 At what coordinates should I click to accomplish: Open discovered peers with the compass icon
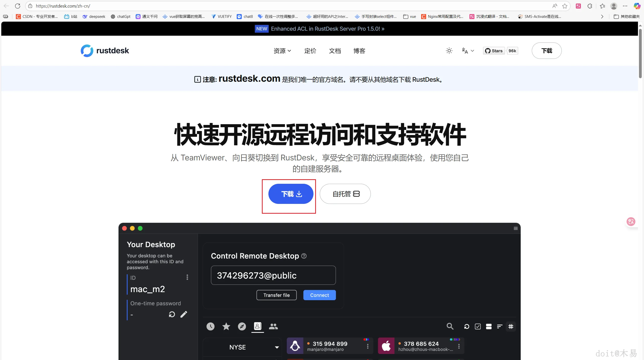pos(242,326)
